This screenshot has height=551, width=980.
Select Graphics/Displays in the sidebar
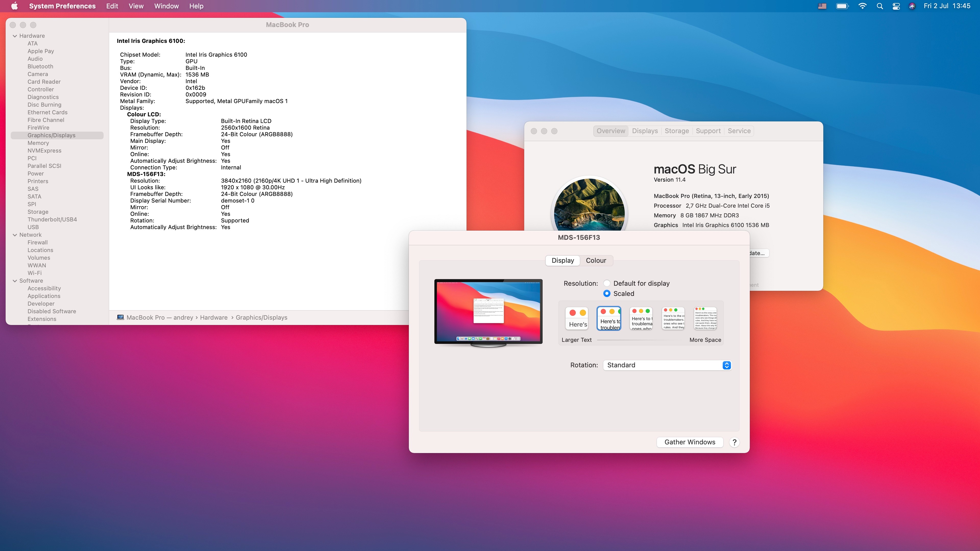pyautogui.click(x=57, y=135)
